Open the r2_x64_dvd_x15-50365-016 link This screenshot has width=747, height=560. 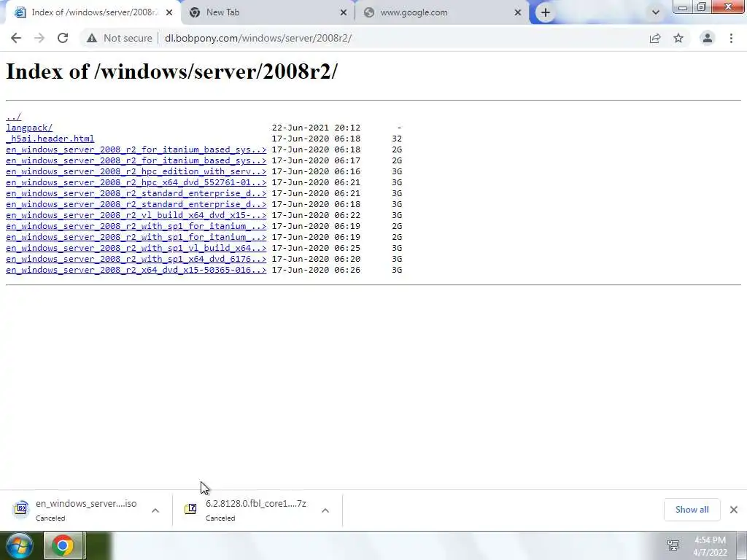(136, 270)
